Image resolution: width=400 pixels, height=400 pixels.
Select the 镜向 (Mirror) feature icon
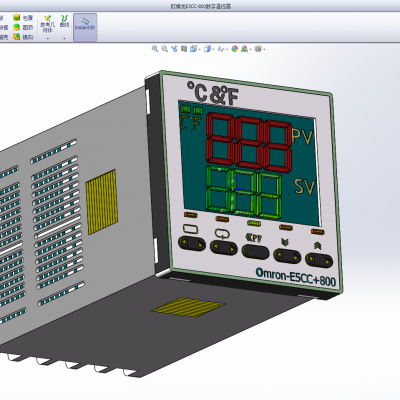[x=17, y=37]
